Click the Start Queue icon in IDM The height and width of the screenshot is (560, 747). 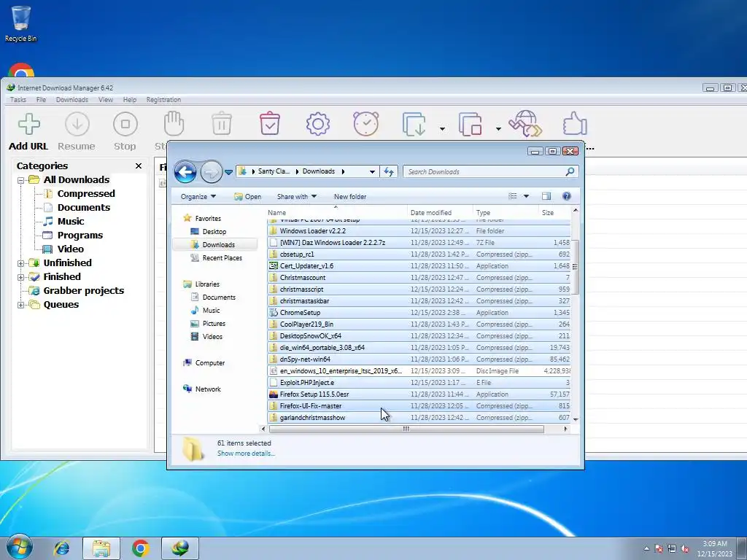click(414, 124)
